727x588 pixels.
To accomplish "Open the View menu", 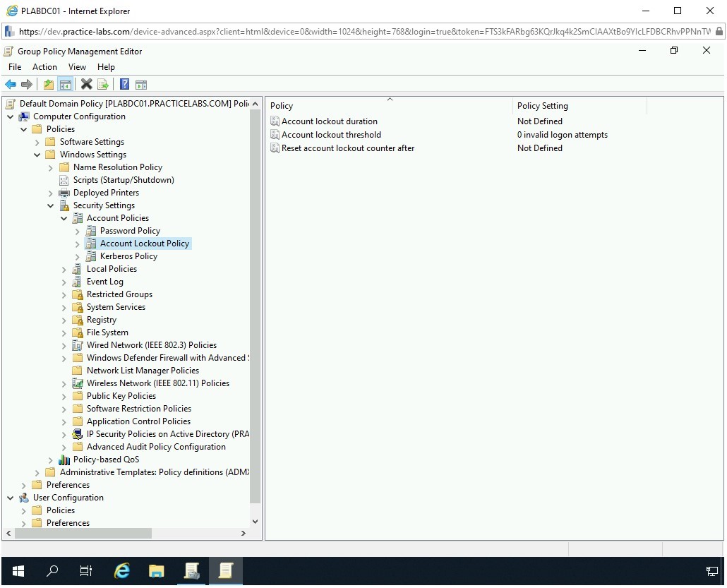I will pos(77,67).
